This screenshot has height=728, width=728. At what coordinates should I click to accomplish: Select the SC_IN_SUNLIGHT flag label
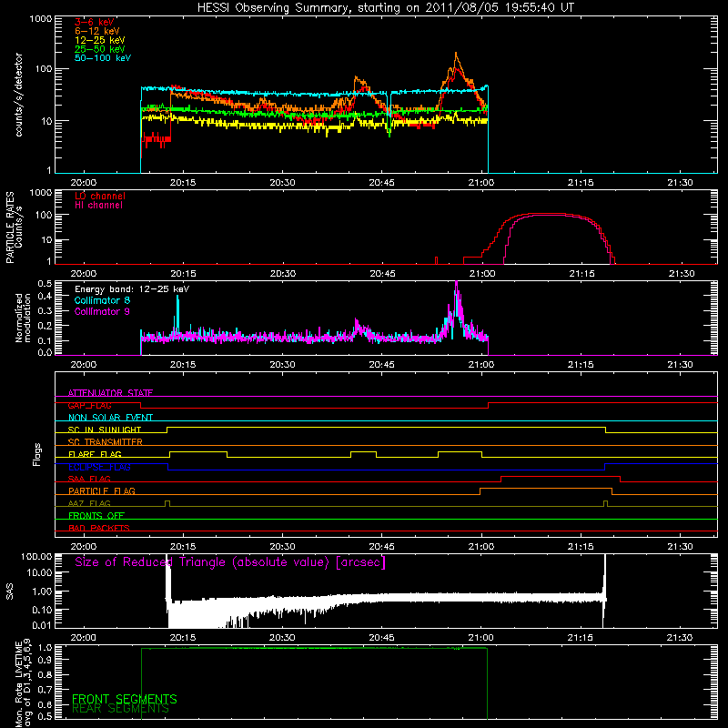point(105,430)
